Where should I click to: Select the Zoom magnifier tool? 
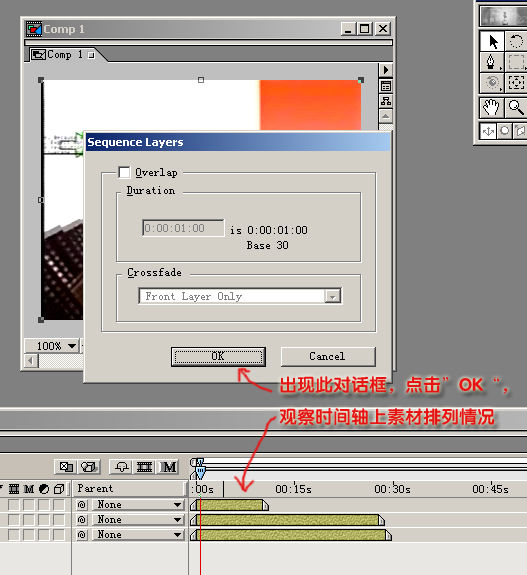point(516,107)
